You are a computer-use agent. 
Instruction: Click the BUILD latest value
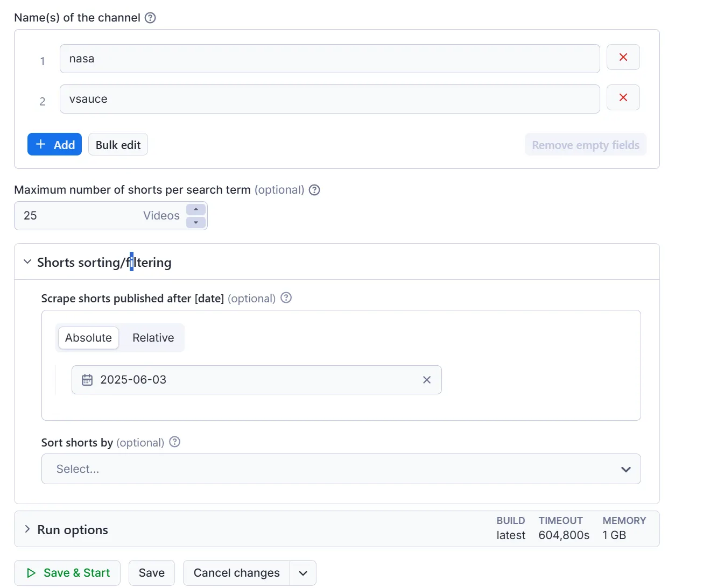click(511, 535)
